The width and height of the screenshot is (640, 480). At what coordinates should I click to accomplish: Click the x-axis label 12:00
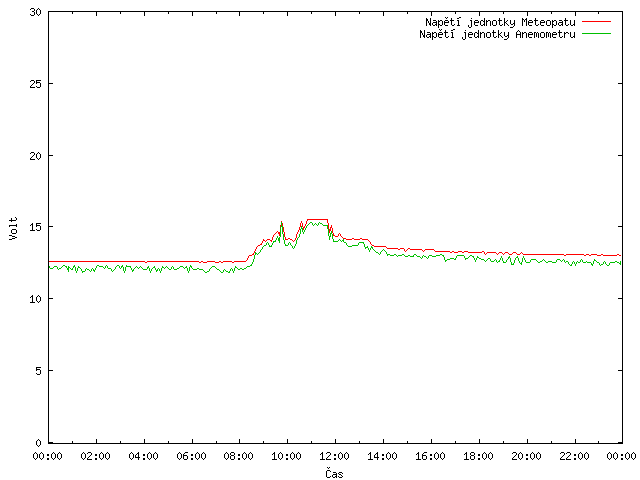pyautogui.click(x=334, y=456)
